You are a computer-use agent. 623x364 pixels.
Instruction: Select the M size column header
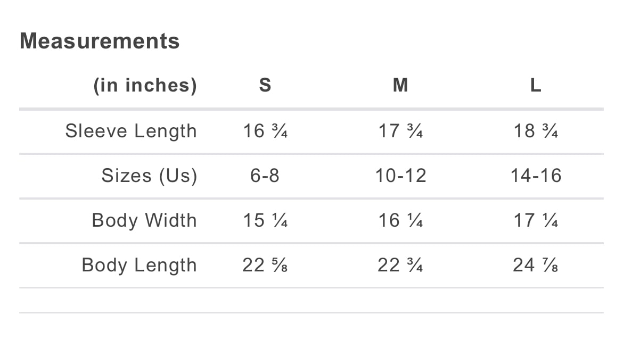click(x=400, y=85)
